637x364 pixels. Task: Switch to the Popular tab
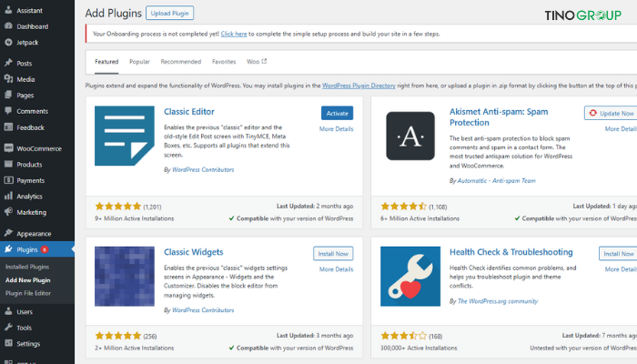139,62
